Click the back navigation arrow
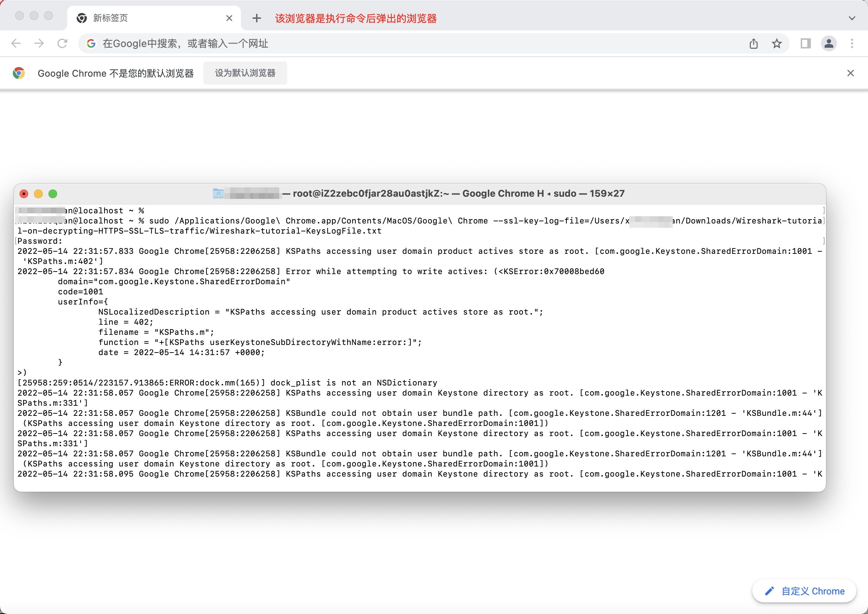Image resolution: width=868 pixels, height=614 pixels. click(x=16, y=43)
